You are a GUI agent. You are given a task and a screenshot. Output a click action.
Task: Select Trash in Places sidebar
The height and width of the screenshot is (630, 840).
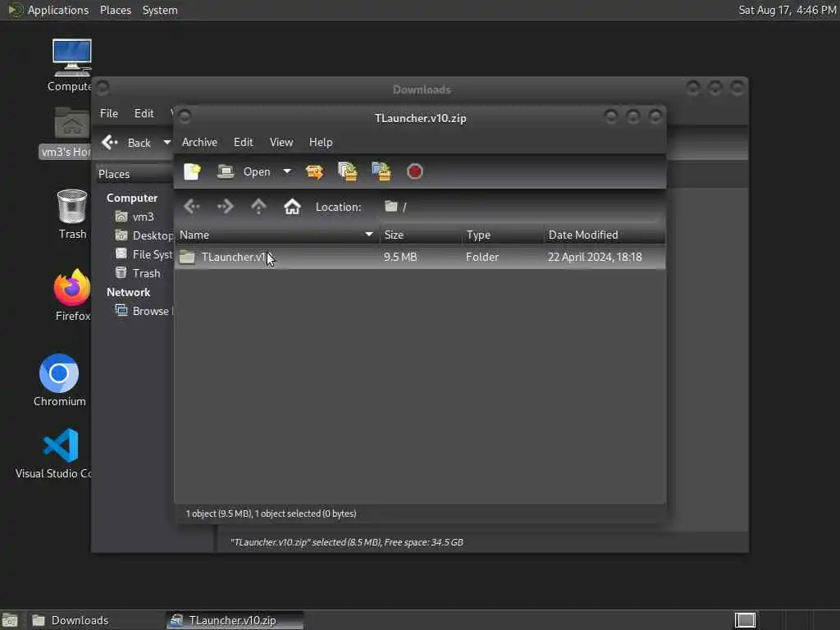(138, 273)
